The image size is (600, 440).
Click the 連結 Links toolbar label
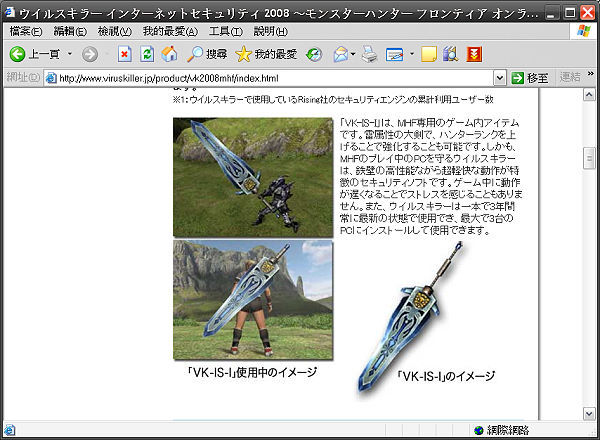point(570,78)
